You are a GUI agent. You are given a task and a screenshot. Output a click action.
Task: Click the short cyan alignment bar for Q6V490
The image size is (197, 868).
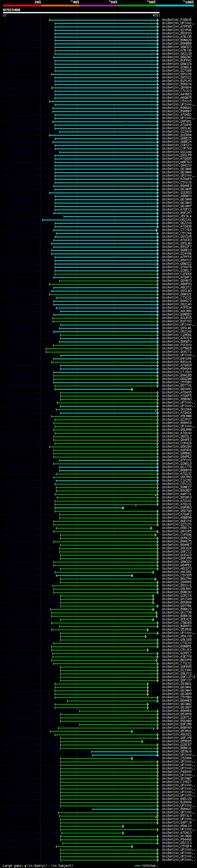tap(94, 389)
